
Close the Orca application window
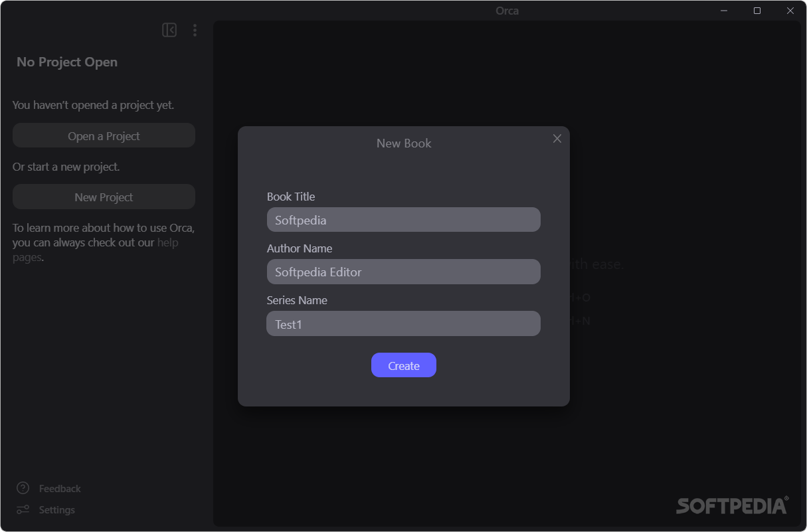[x=790, y=11]
